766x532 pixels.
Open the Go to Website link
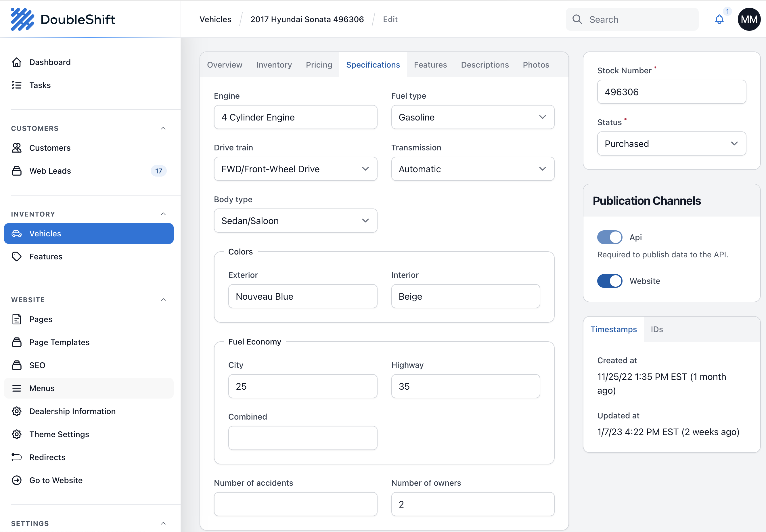pyautogui.click(x=56, y=480)
